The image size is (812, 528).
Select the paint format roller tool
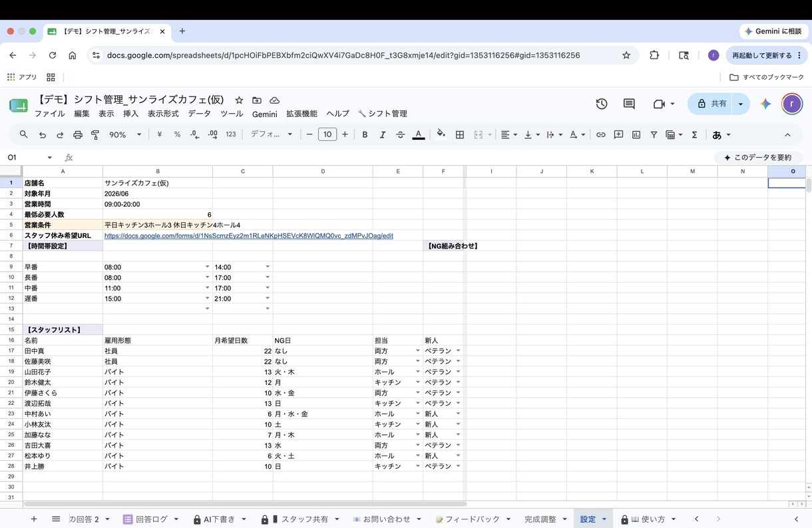coord(95,134)
